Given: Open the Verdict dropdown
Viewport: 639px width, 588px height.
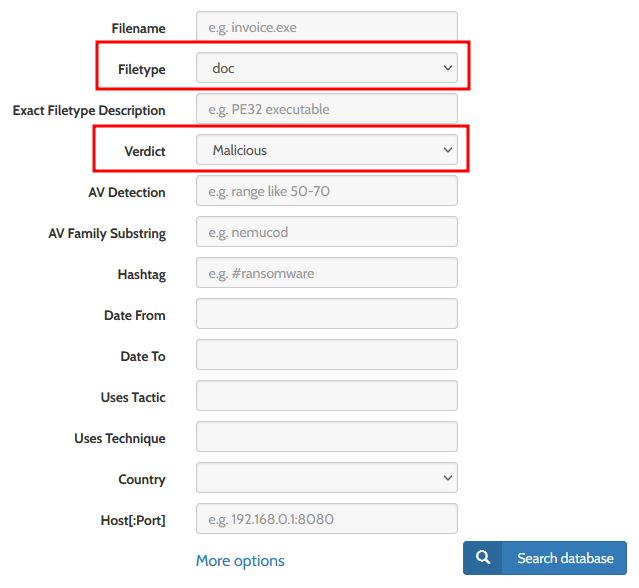Looking at the screenshot, I should pos(326,150).
